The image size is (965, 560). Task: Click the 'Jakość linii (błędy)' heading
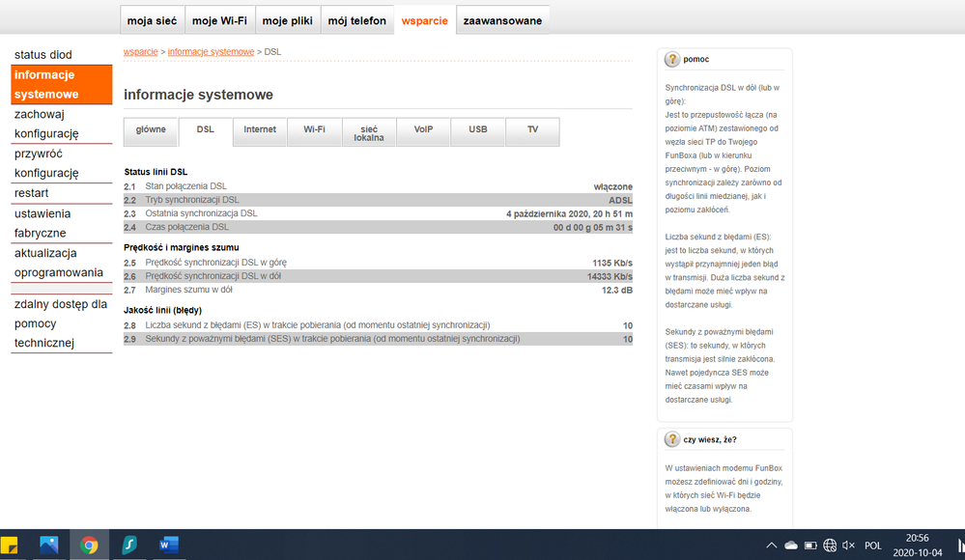(x=162, y=310)
